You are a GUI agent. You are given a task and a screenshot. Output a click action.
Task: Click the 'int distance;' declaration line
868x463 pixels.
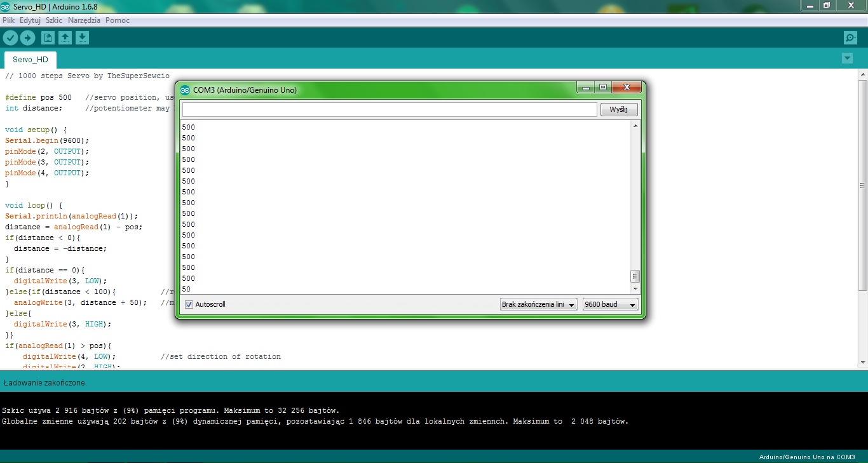coord(34,108)
